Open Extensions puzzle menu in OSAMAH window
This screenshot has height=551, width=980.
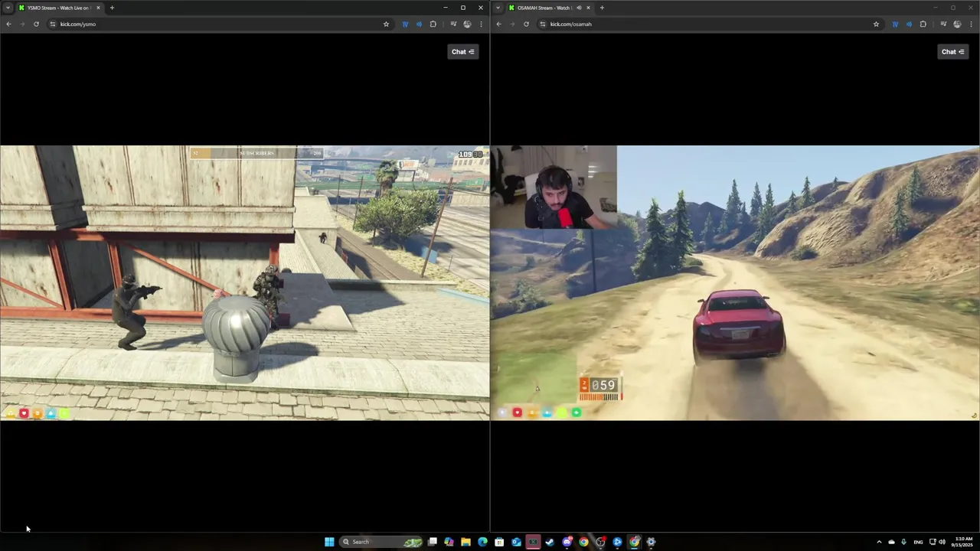[x=923, y=24]
